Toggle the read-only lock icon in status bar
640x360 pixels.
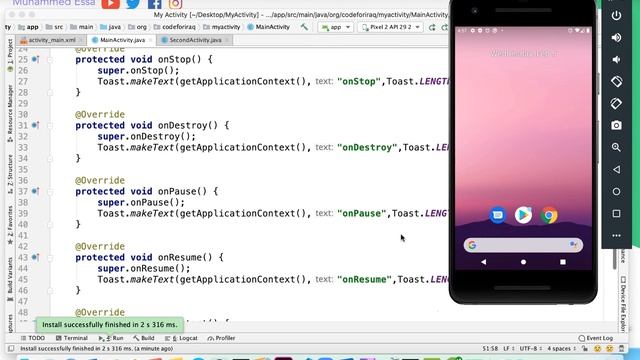point(585,349)
